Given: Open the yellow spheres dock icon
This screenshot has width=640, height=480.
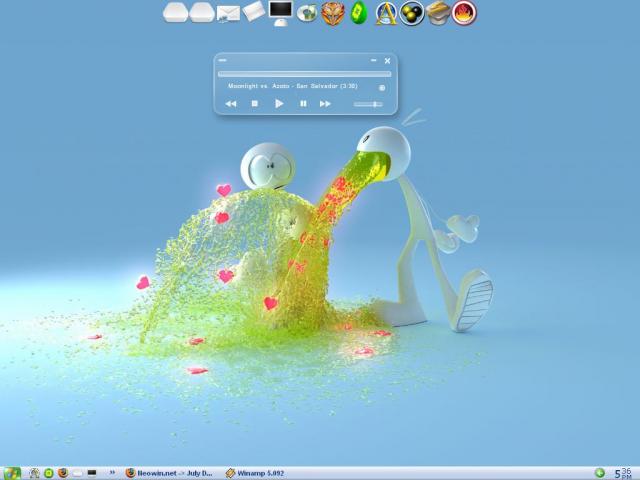Looking at the screenshot, I should (x=411, y=13).
